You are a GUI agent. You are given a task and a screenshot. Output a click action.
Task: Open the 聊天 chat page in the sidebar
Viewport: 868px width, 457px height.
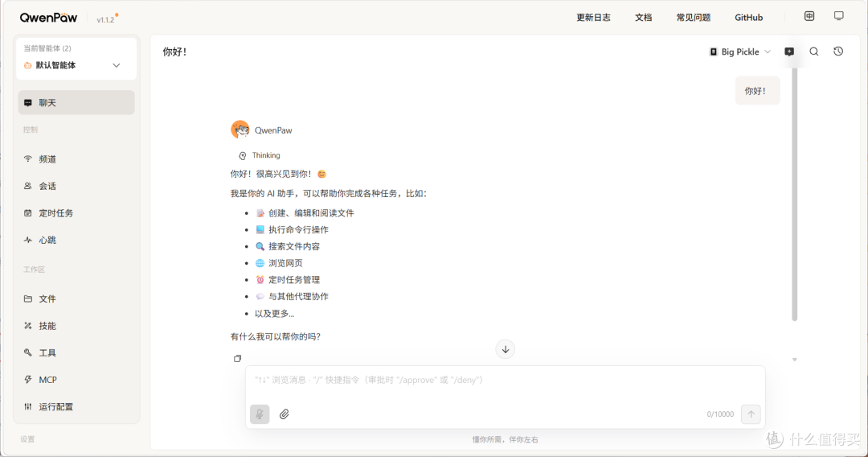click(76, 102)
